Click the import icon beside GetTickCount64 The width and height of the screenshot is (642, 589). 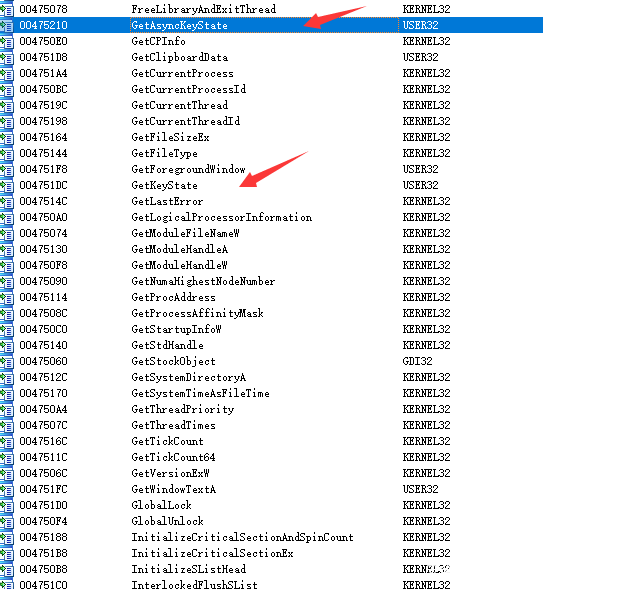click(7, 458)
